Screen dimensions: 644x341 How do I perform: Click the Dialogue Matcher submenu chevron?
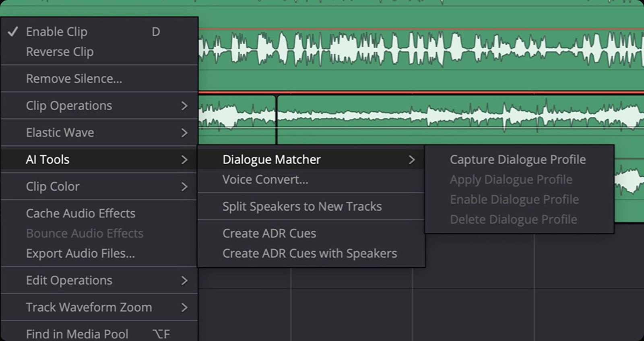click(411, 160)
